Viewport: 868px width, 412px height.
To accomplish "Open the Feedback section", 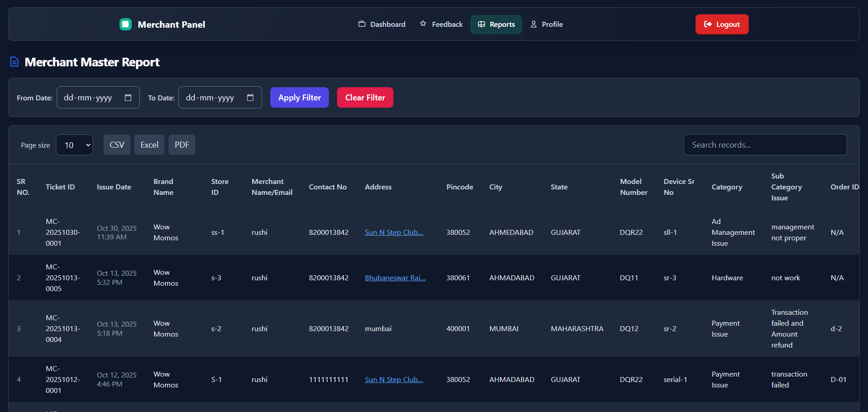I will click(x=441, y=24).
